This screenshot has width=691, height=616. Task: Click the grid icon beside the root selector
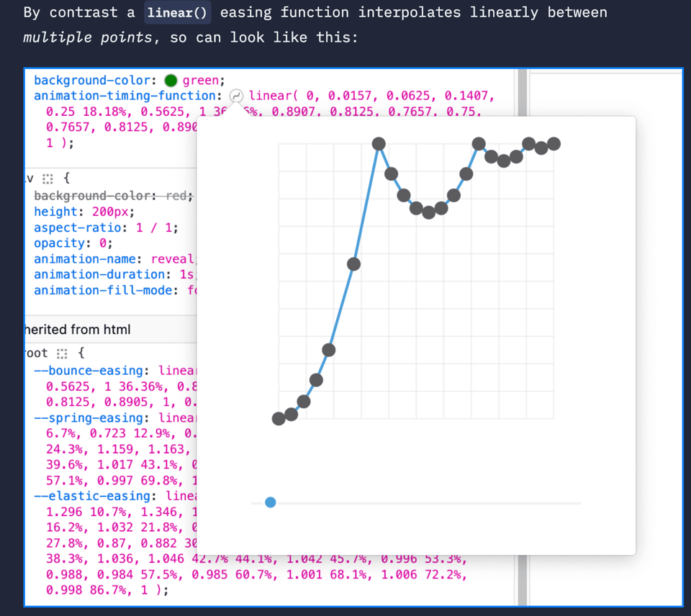[63, 353]
